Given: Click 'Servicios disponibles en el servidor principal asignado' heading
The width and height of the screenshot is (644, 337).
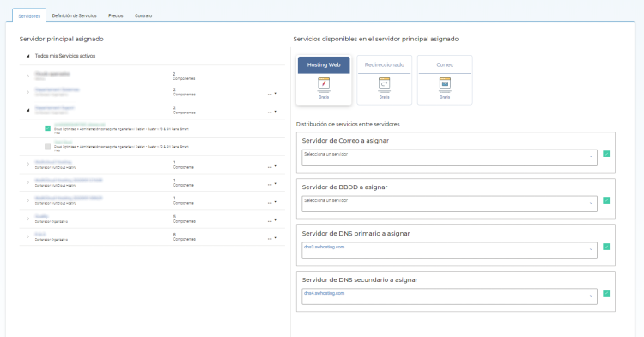Looking at the screenshot, I should pyautogui.click(x=376, y=39).
